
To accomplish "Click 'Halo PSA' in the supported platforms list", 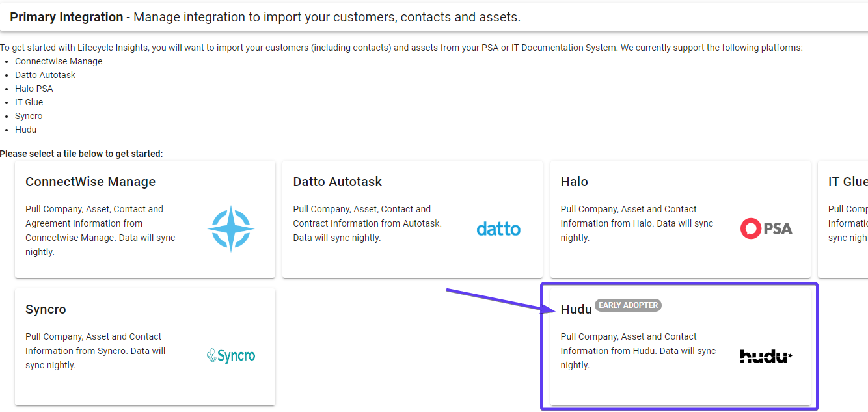I will click(34, 89).
